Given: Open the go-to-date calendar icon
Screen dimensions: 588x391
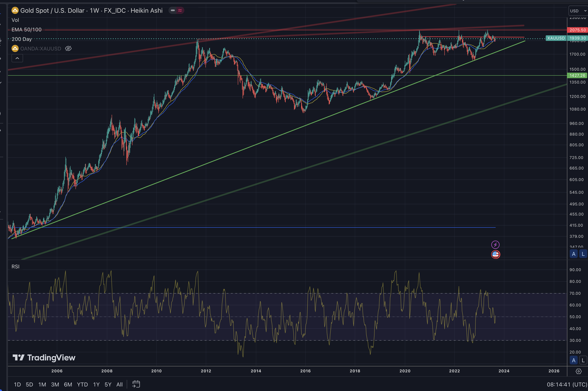Looking at the screenshot, I should coord(136,384).
